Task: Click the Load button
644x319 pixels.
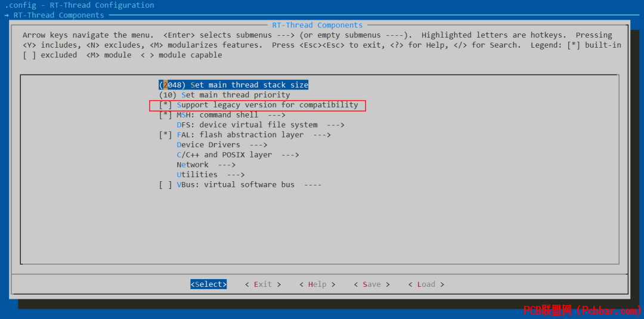Action: (x=426, y=284)
